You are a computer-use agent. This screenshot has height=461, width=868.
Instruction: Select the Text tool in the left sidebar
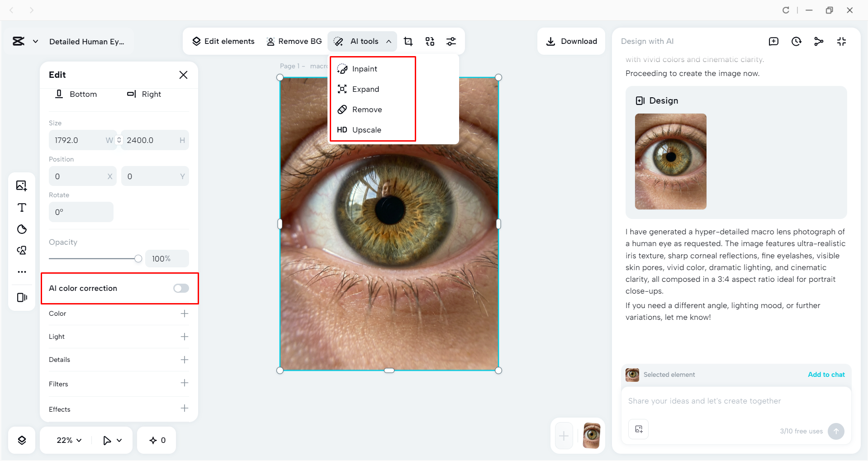click(21, 208)
